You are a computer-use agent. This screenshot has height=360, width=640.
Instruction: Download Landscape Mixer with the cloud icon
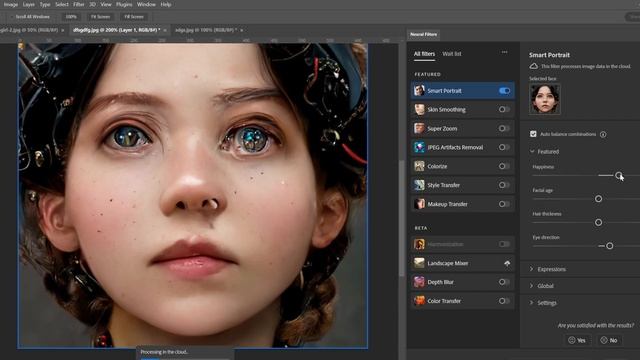(x=507, y=263)
